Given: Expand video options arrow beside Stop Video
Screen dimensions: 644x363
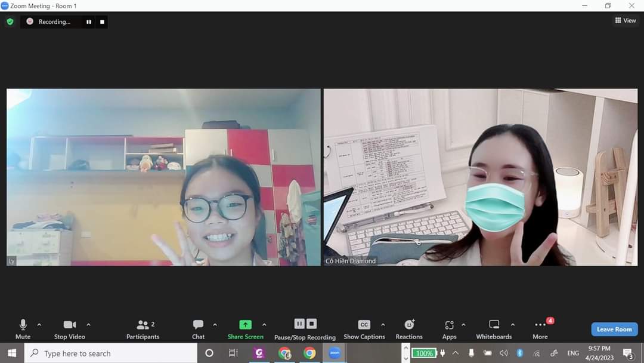Looking at the screenshot, I should [88, 325].
